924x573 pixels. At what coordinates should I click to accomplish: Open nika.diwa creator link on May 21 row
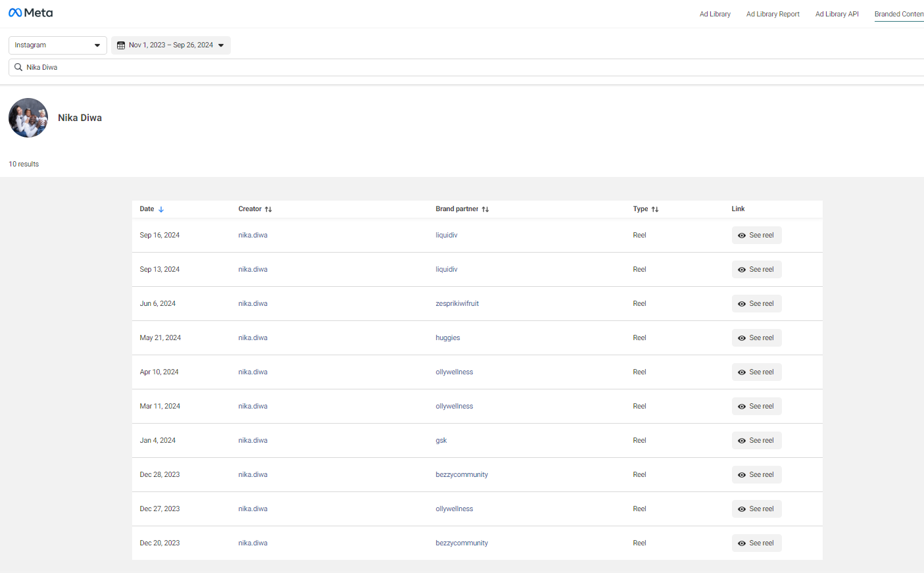click(x=253, y=338)
